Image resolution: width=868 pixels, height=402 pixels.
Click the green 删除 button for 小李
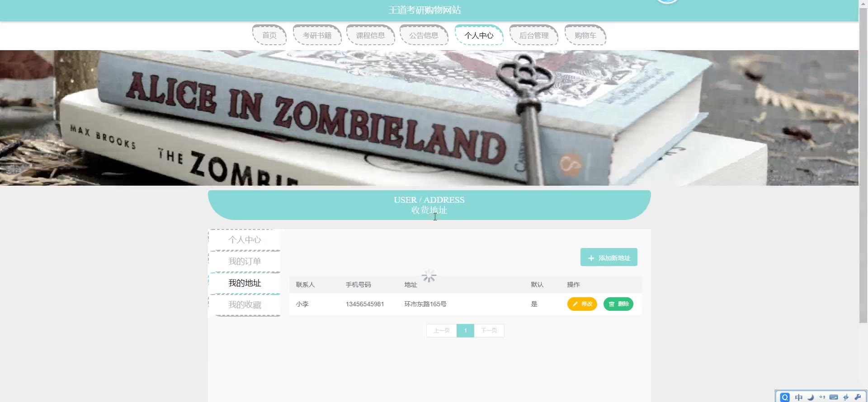(618, 304)
